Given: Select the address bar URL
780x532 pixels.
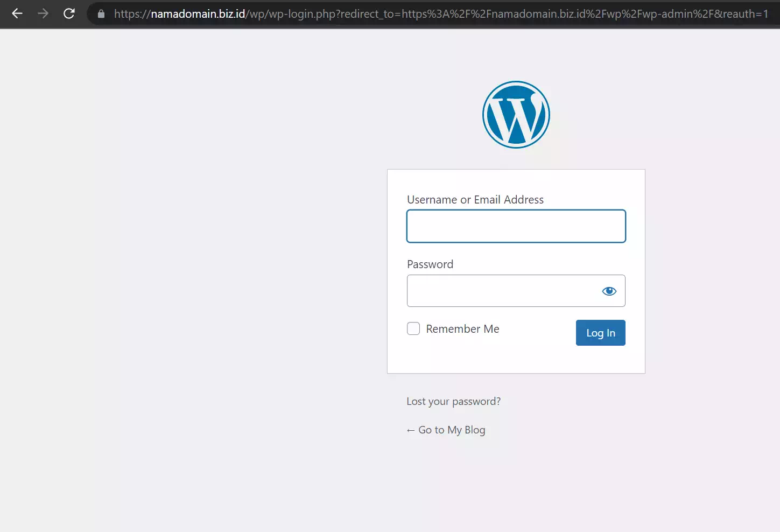Looking at the screenshot, I should (x=441, y=14).
